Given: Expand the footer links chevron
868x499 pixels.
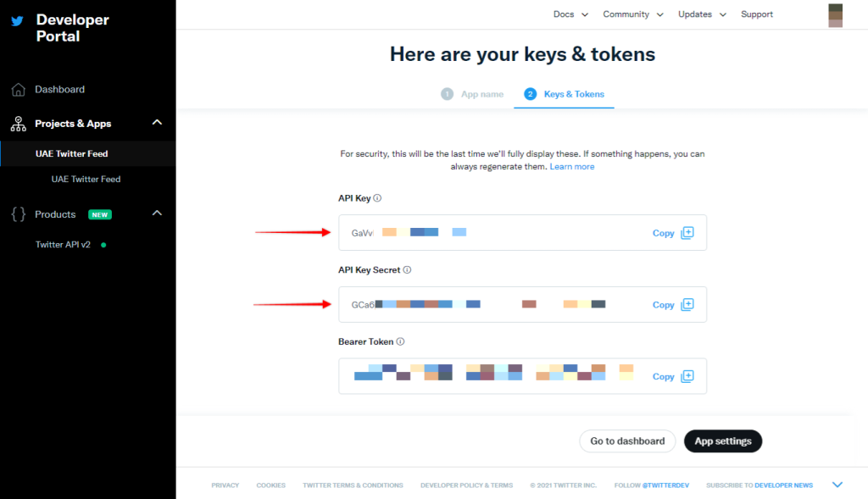Looking at the screenshot, I should 837,484.
